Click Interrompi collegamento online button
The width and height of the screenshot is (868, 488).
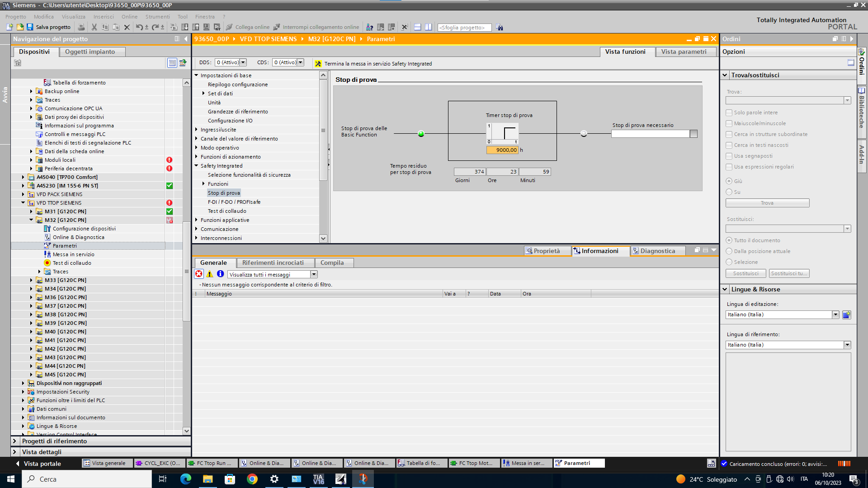coord(316,27)
